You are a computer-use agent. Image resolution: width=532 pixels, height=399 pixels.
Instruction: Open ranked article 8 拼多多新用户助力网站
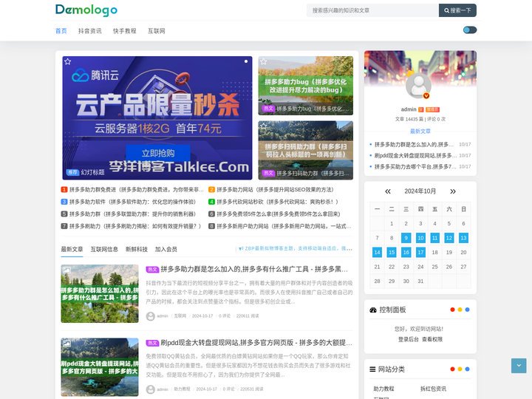pos(280,226)
